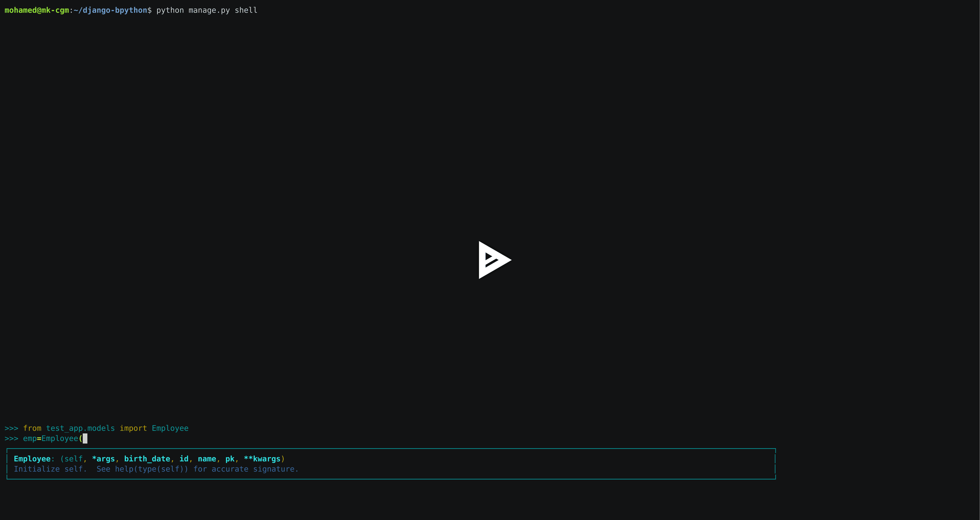Click the 'from' keyword in the shell

coord(33,428)
